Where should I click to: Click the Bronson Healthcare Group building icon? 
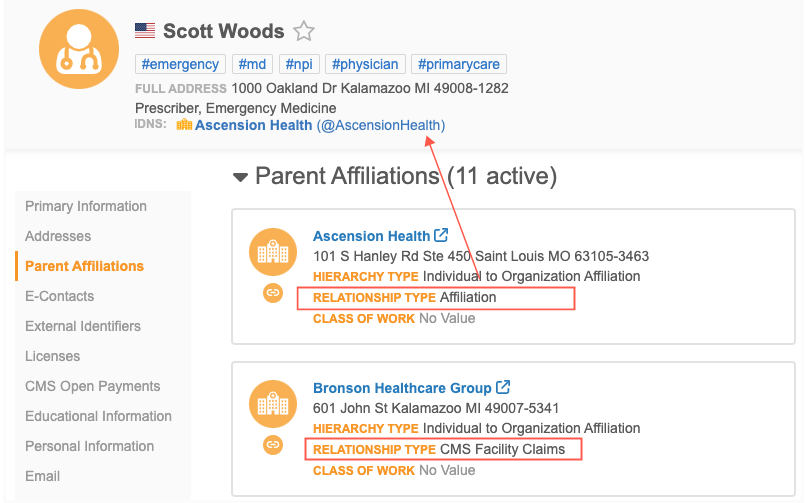(x=272, y=404)
